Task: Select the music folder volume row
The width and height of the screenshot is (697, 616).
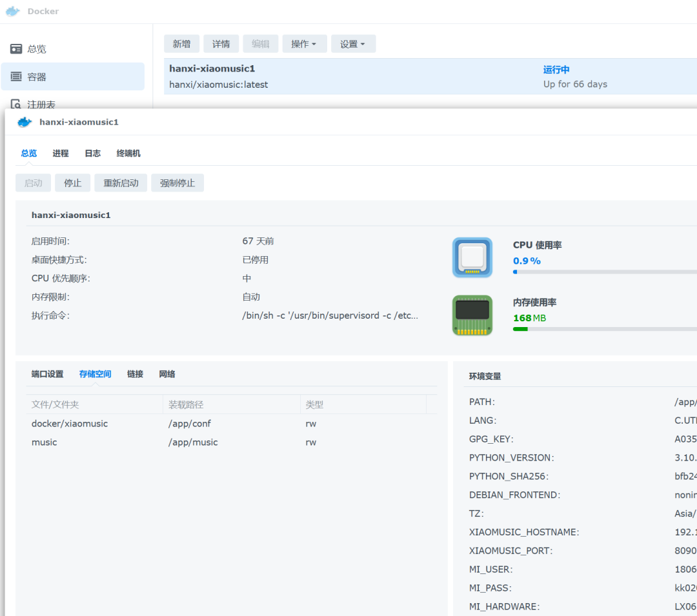Action: pos(232,442)
